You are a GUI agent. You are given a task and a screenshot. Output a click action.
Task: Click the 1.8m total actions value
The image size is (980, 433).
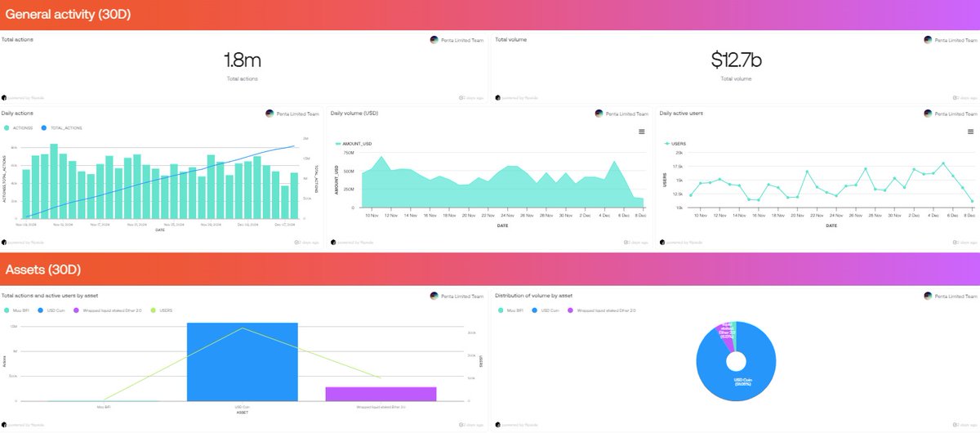[244, 60]
